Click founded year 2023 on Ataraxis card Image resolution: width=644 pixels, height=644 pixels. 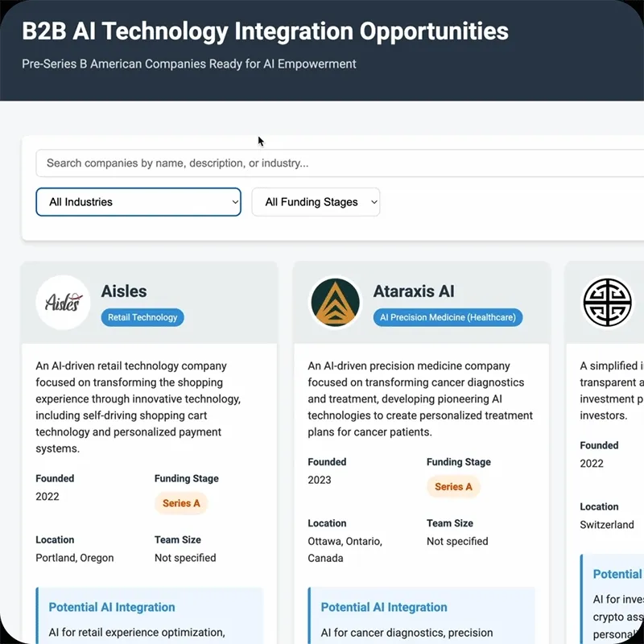[320, 480]
